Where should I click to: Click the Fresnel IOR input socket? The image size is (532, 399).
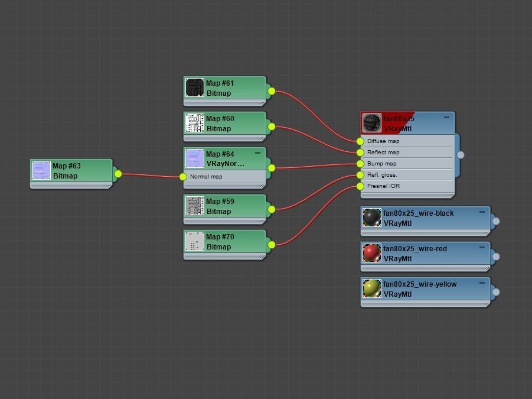[360, 186]
